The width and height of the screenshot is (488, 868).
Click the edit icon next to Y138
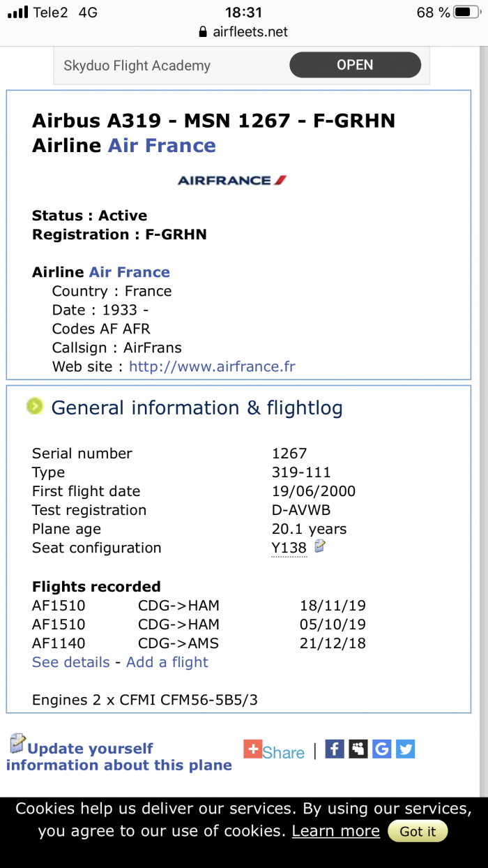point(319,546)
